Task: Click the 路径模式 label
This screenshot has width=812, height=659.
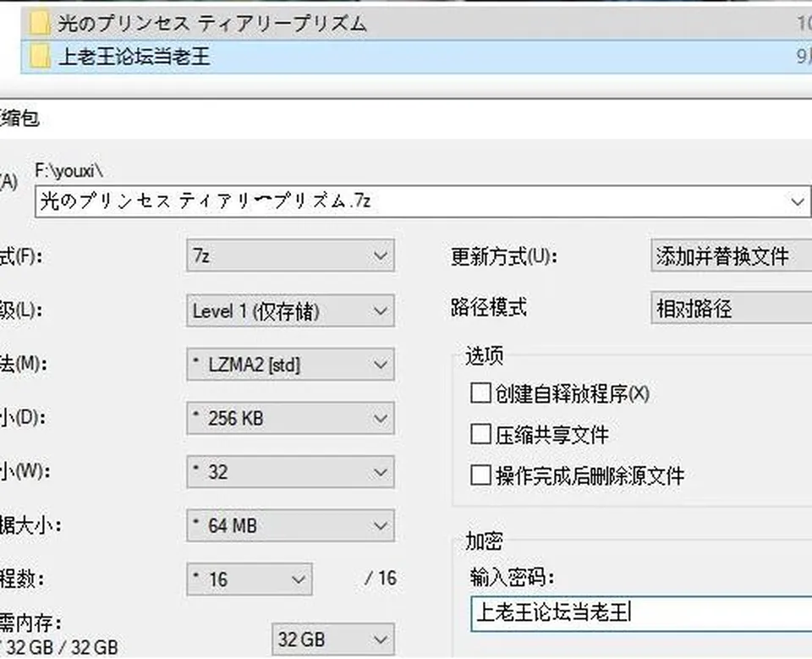Action: click(x=489, y=307)
